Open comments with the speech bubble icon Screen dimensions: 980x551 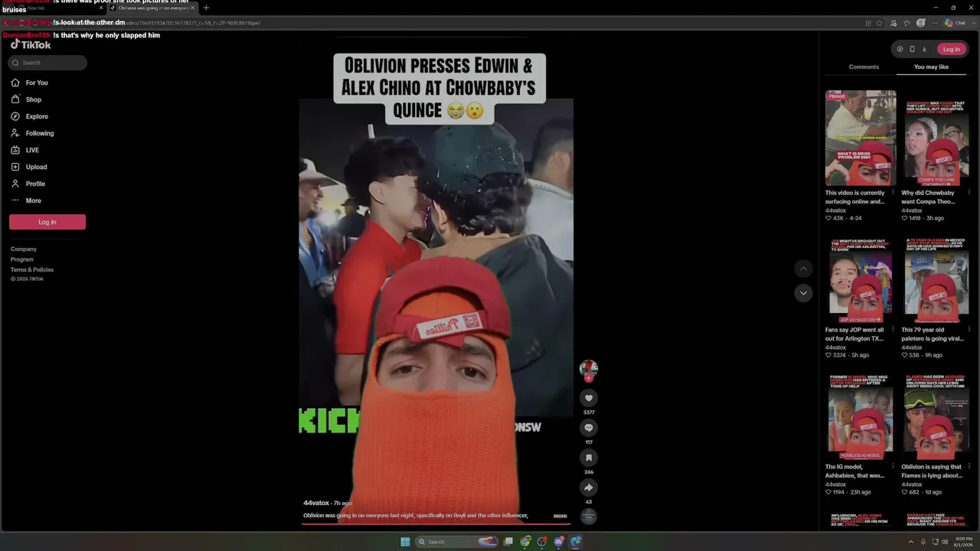[589, 428]
